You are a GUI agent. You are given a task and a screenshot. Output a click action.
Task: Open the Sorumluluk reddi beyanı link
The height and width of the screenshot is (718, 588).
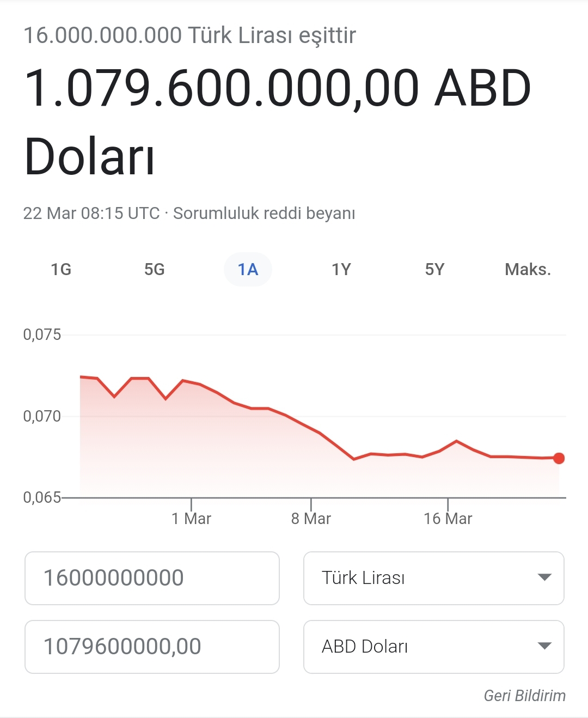point(264,213)
